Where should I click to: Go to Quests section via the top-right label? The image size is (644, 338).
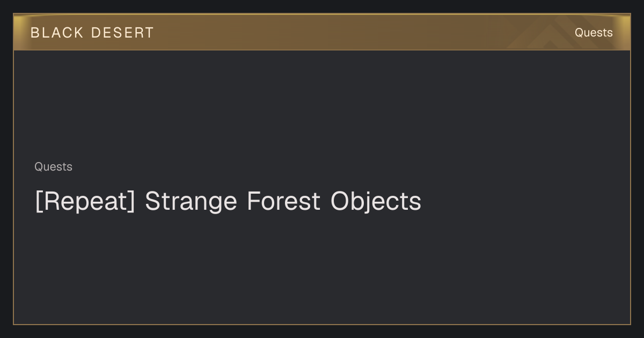coord(594,33)
